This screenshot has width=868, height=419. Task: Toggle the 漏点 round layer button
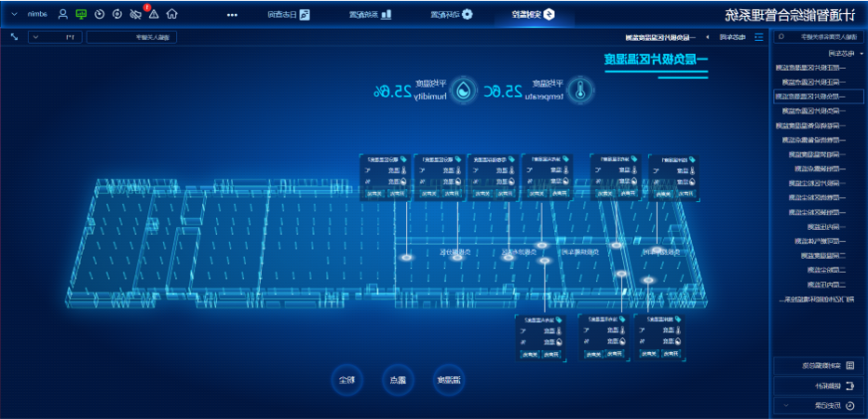coord(398,379)
